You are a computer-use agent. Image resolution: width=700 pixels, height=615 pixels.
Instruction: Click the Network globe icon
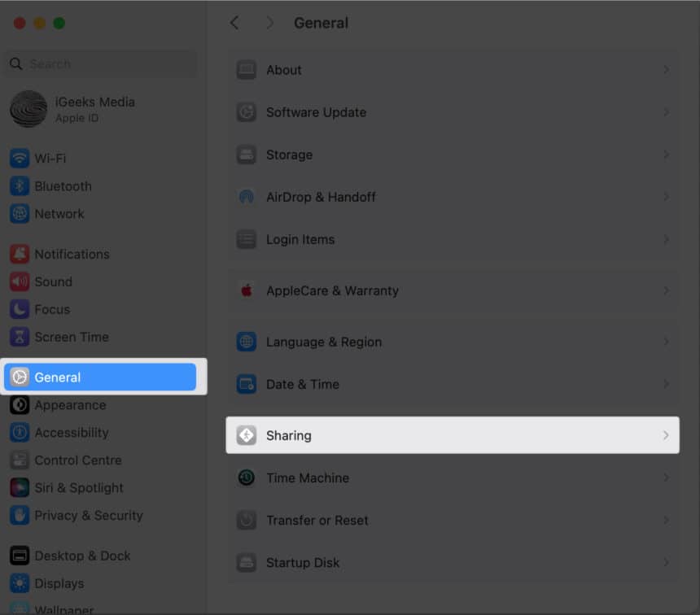click(x=19, y=213)
